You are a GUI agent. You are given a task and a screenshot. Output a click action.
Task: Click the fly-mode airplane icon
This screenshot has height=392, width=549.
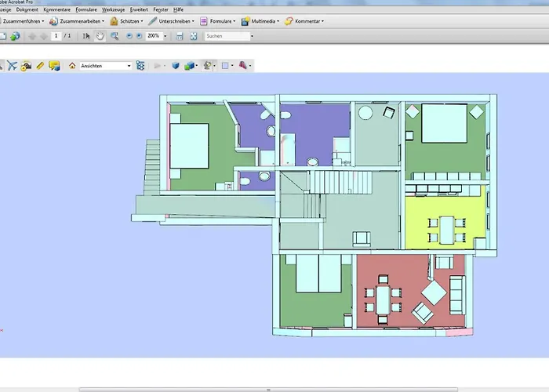pyautogui.click(x=12, y=66)
